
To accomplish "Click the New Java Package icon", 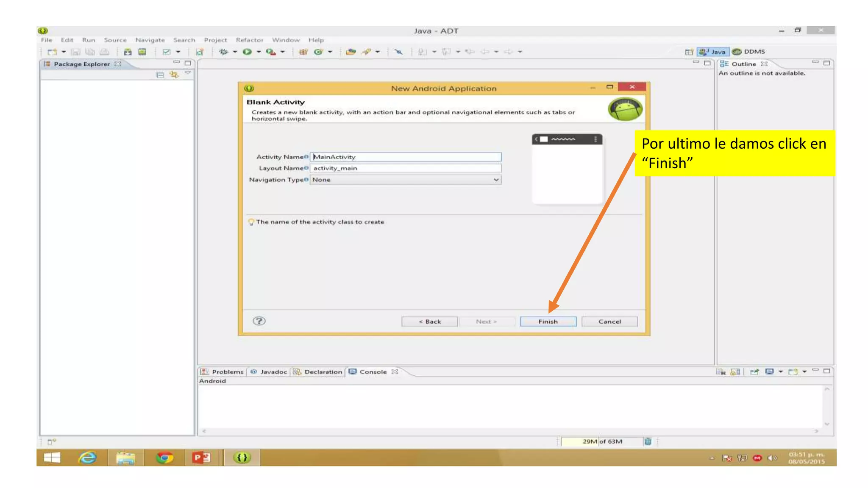I will tap(303, 52).
